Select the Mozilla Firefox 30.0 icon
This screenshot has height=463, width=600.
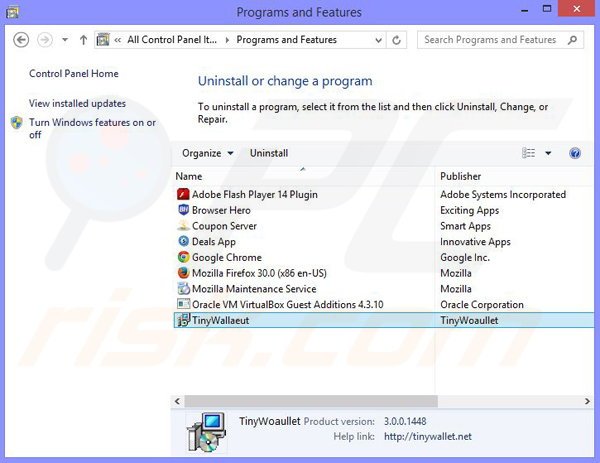[183, 273]
